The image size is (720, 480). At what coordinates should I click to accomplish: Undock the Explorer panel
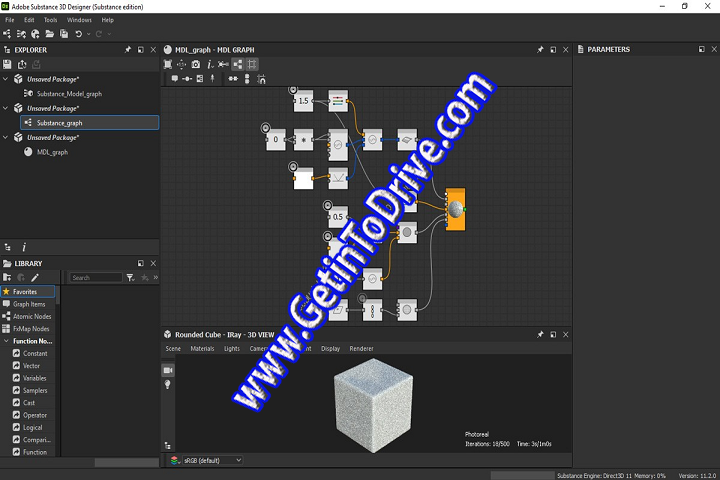click(x=141, y=50)
